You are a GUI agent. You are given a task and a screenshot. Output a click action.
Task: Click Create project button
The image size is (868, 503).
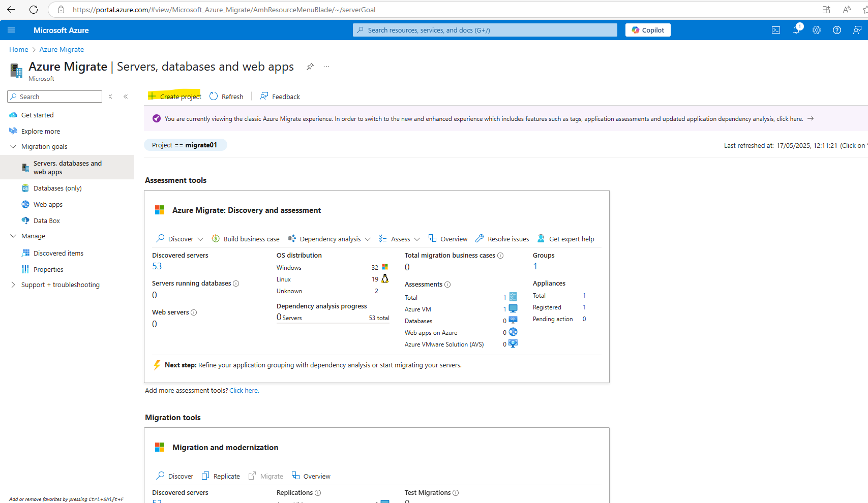174,97
